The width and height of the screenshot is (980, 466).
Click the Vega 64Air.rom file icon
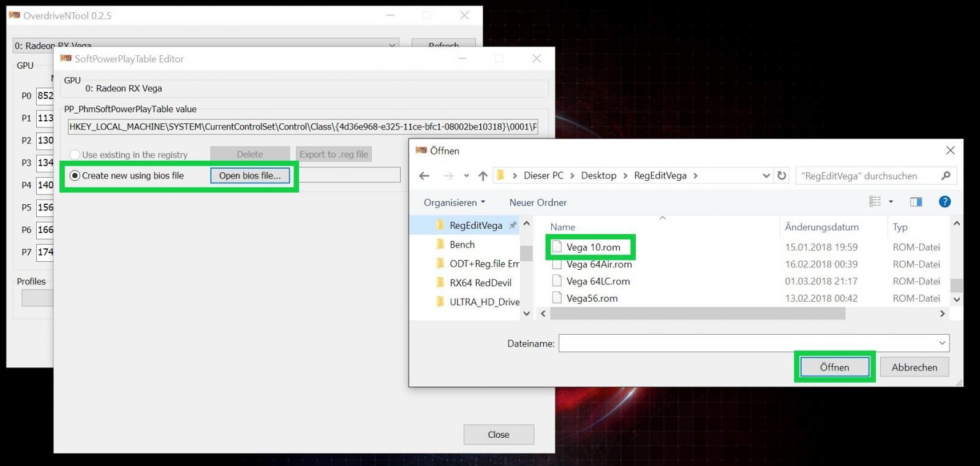pyautogui.click(x=557, y=265)
